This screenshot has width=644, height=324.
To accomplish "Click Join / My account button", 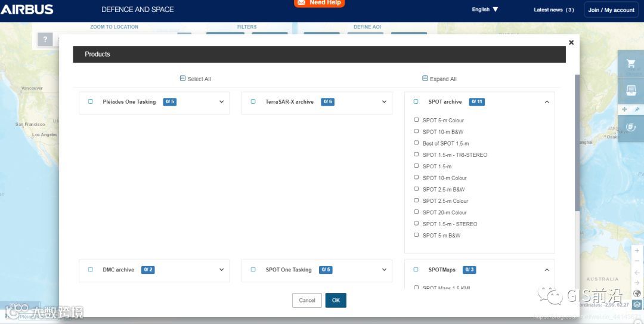I will (611, 10).
